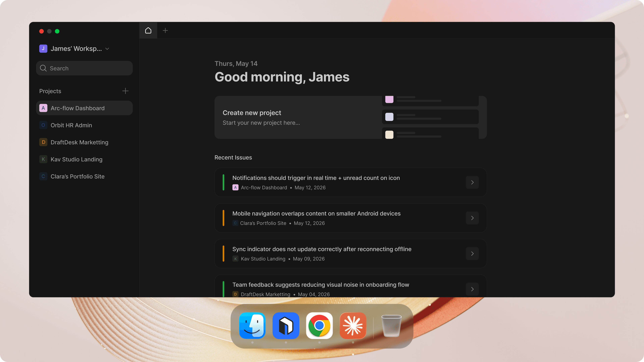Click the purple J workspace avatar

tap(43, 48)
